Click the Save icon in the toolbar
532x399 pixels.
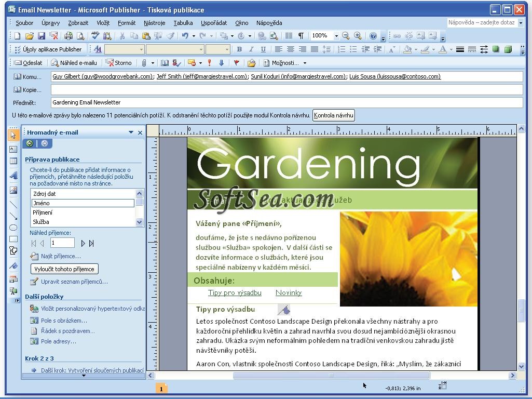[x=41, y=36]
